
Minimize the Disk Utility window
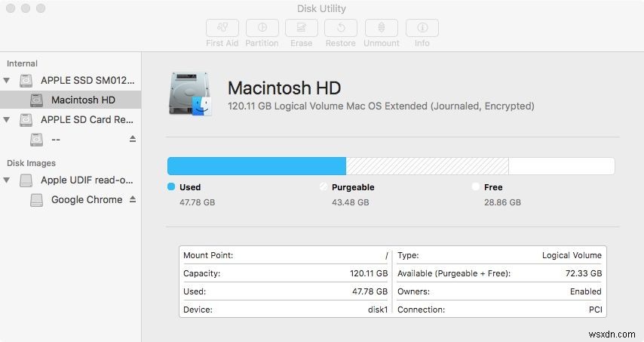tap(26, 8)
